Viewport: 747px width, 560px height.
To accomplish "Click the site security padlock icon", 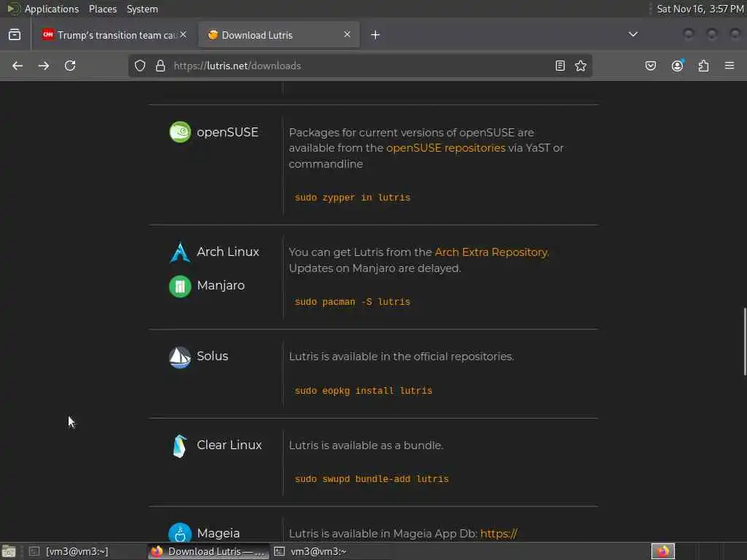I will point(160,66).
